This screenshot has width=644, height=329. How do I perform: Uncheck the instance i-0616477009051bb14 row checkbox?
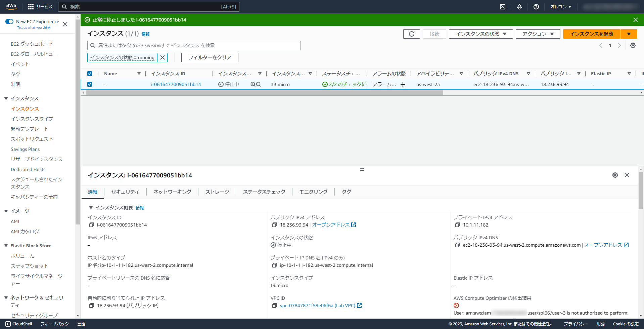point(90,84)
